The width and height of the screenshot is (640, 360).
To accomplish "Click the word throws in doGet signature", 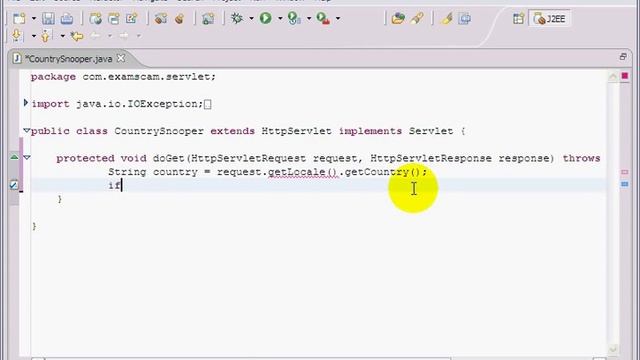I will [581, 158].
